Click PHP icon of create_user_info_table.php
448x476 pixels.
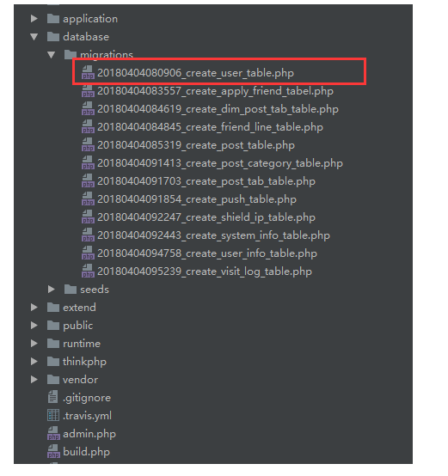point(88,253)
